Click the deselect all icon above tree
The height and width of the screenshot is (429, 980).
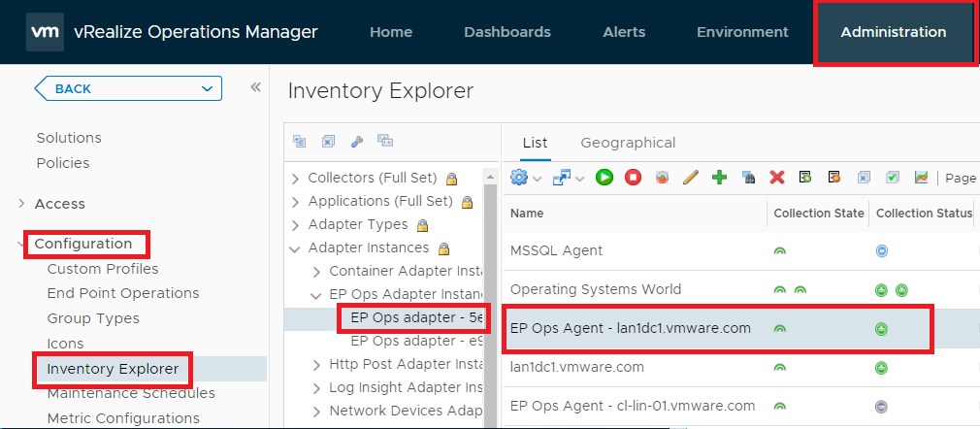point(328,142)
